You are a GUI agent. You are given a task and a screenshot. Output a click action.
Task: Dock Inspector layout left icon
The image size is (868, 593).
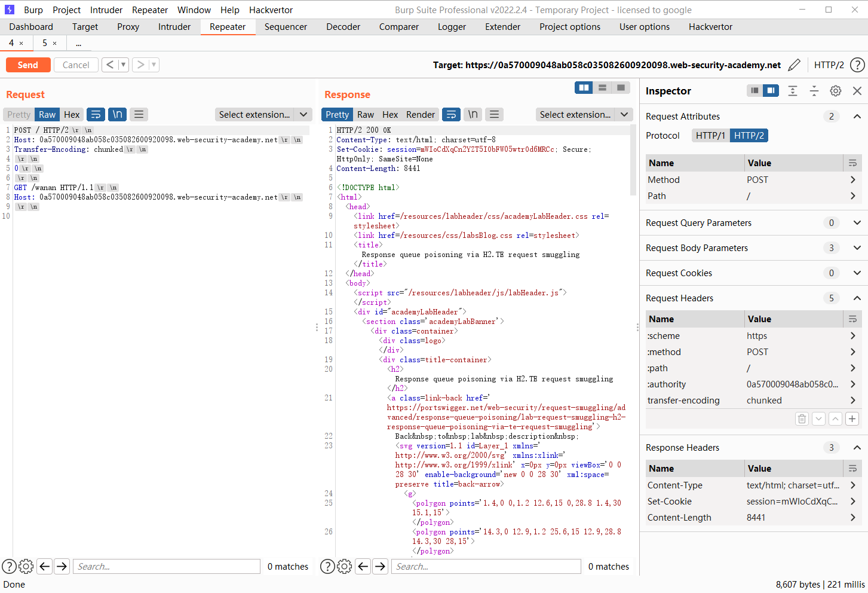point(755,90)
